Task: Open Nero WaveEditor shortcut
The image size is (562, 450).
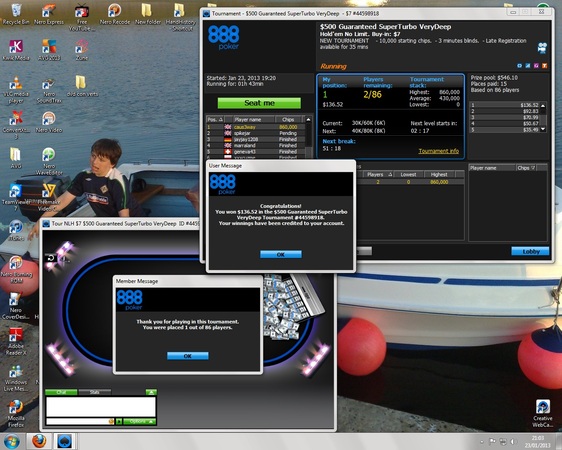Action: tap(49, 161)
